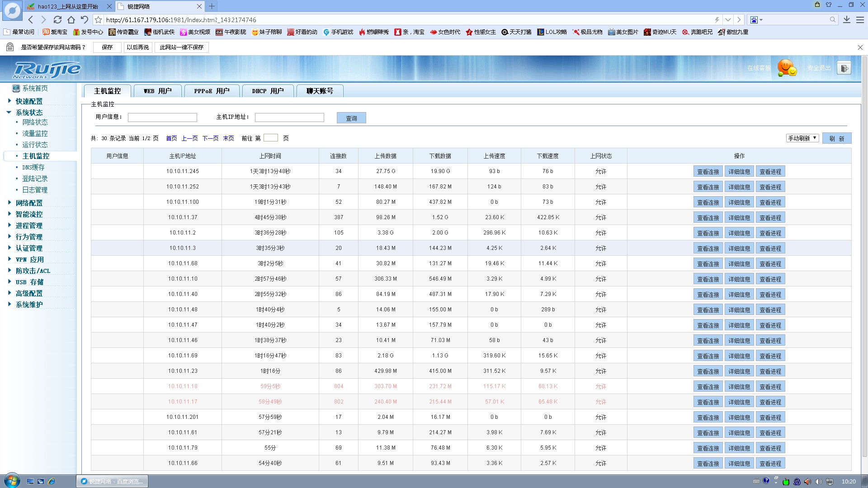
Task: Go to 下一页 next page link
Action: click(210, 138)
